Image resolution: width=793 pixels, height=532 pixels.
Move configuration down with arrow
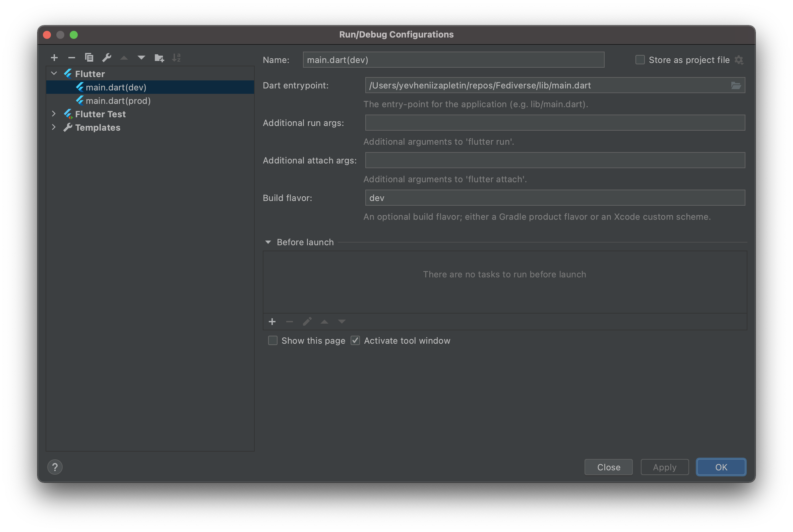(x=141, y=58)
